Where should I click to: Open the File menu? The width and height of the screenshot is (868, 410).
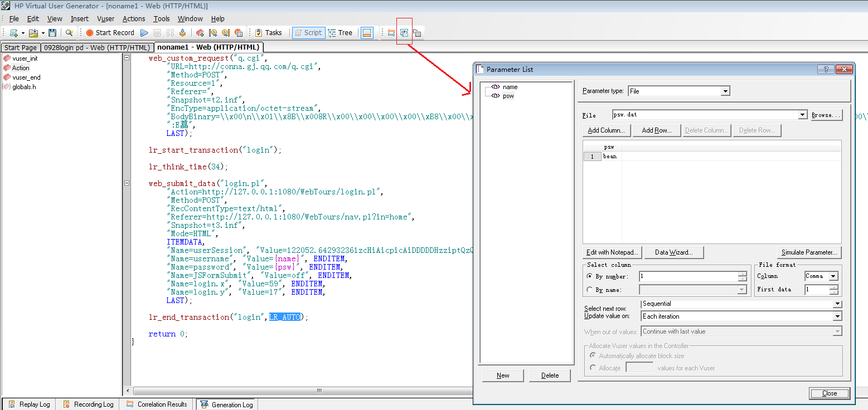(14, 19)
